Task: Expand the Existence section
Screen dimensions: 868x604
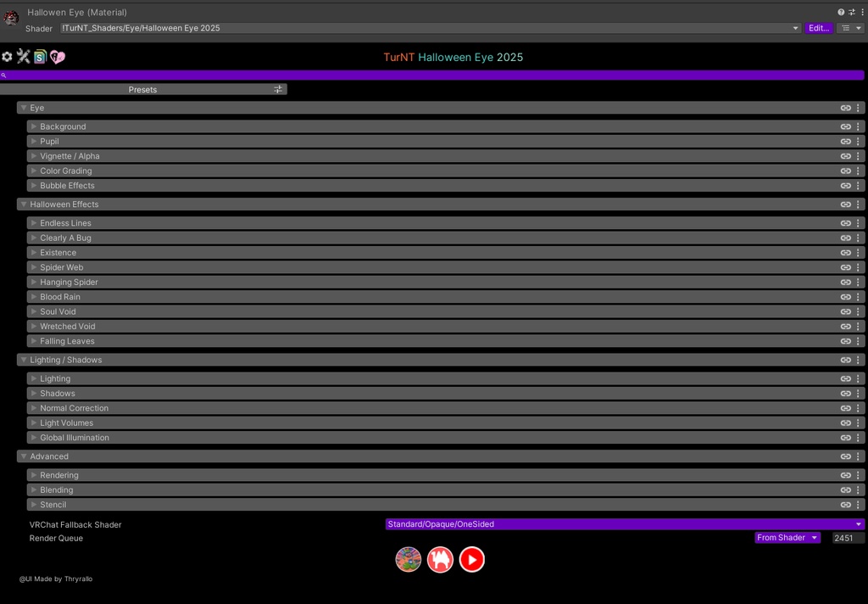Action: 34,253
